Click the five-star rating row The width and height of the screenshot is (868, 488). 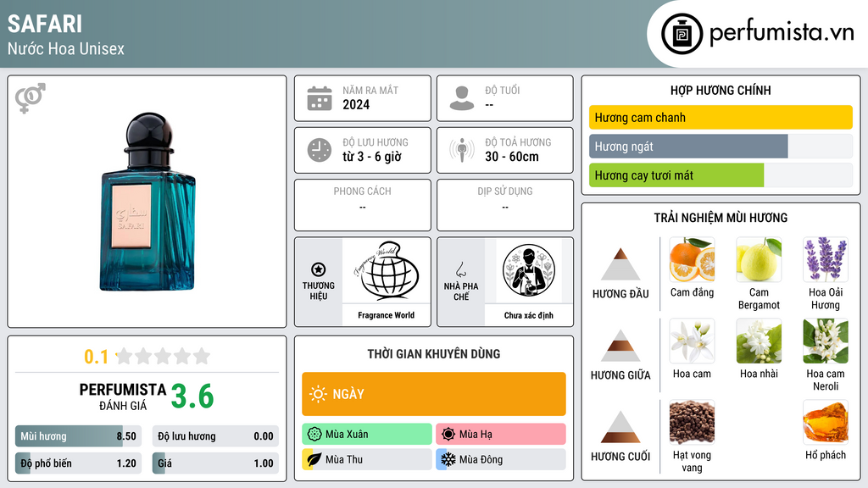click(x=164, y=356)
